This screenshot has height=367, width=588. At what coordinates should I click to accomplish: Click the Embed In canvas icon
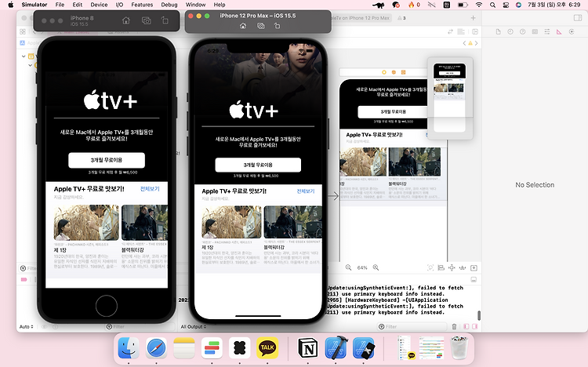[474, 267]
